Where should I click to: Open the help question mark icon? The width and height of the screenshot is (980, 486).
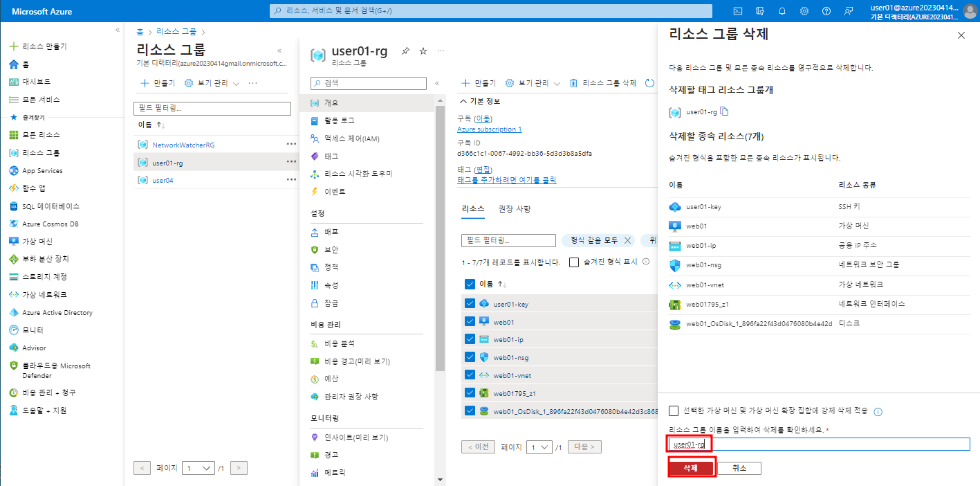tap(826, 11)
